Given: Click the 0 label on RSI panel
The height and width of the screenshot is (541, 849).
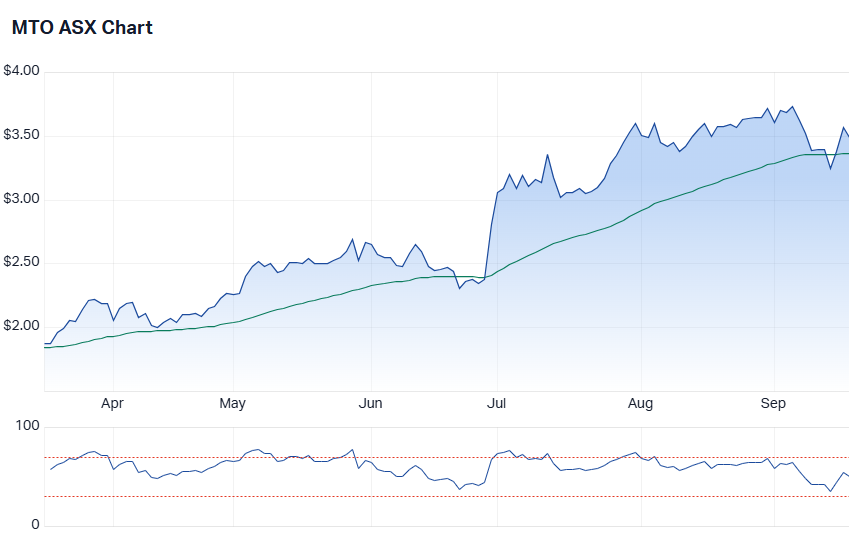Looking at the screenshot, I should point(34,525).
